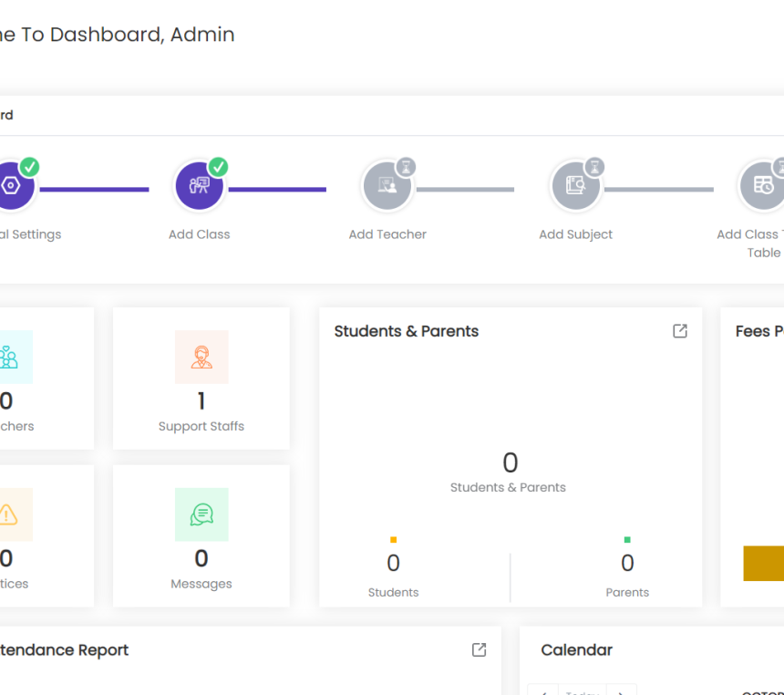Open the Add Subject step icon

tap(575, 186)
